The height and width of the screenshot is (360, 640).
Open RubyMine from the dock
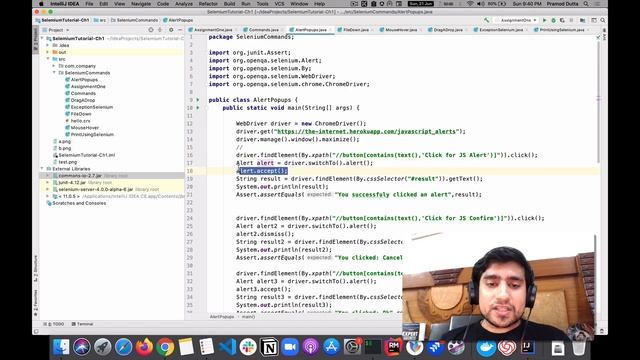[x=393, y=347]
